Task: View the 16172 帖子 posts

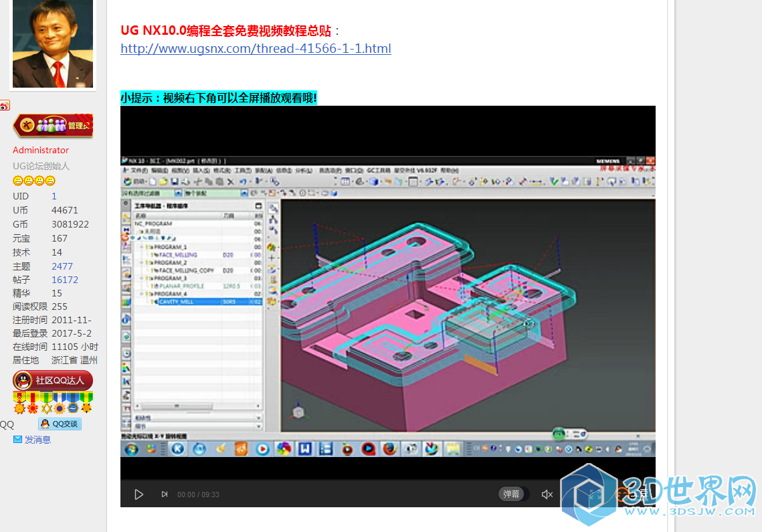Action: tap(65, 280)
